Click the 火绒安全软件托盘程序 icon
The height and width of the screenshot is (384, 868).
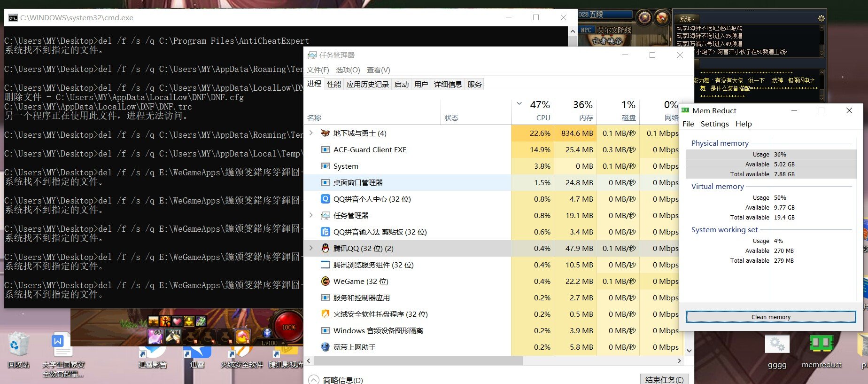325,314
